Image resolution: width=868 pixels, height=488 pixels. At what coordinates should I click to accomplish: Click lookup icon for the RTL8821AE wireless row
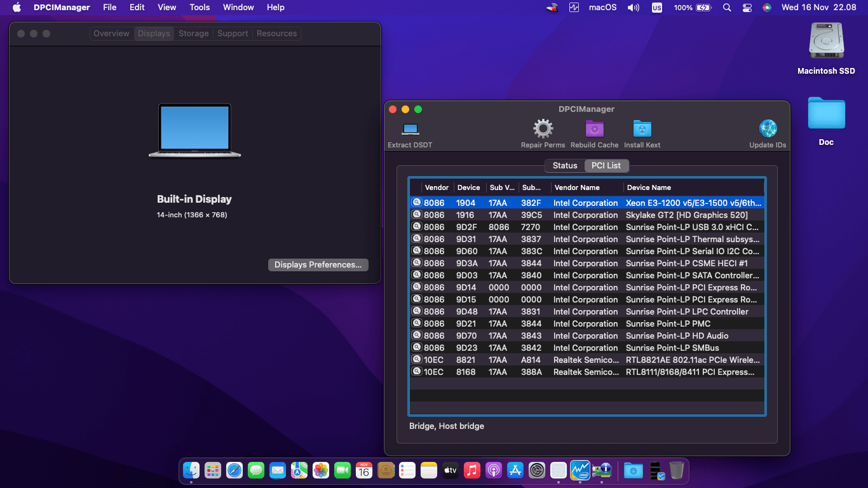[x=416, y=360]
